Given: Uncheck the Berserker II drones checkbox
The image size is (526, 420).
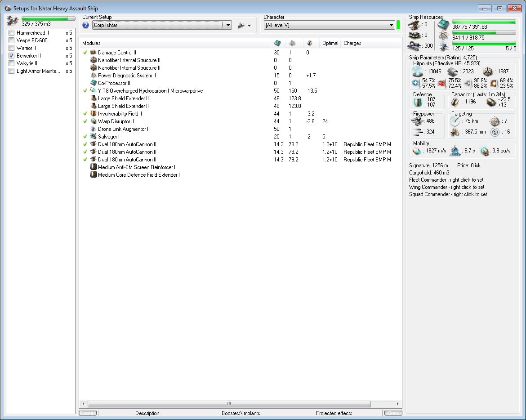Looking at the screenshot, I should (x=12, y=56).
